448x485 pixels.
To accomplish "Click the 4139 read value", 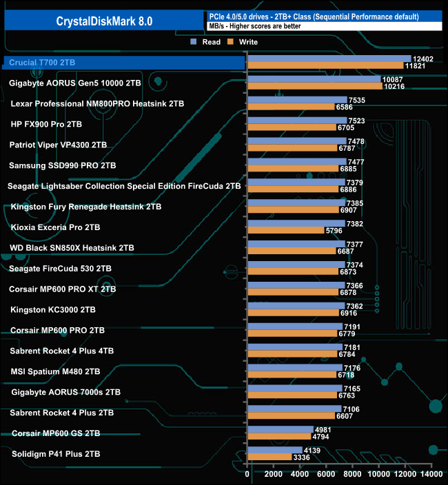I will [312, 451].
